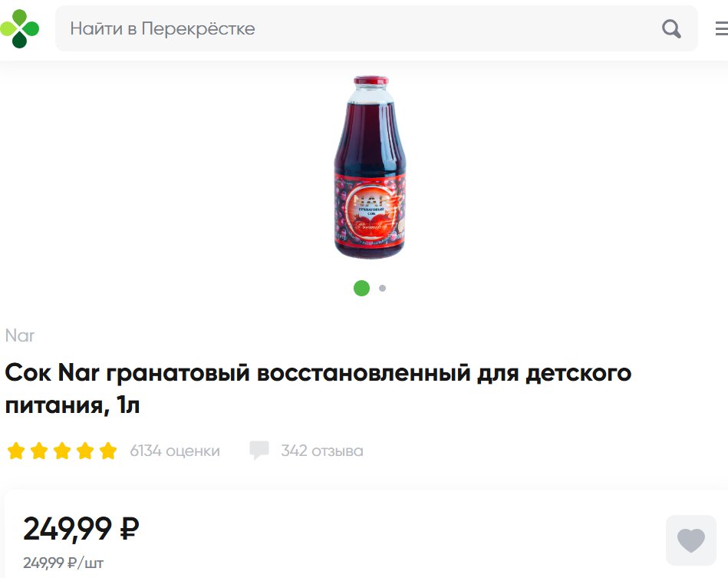This screenshot has width=728, height=578.
Task: Open the '342 отзыва' reviews link
Action: 321,451
